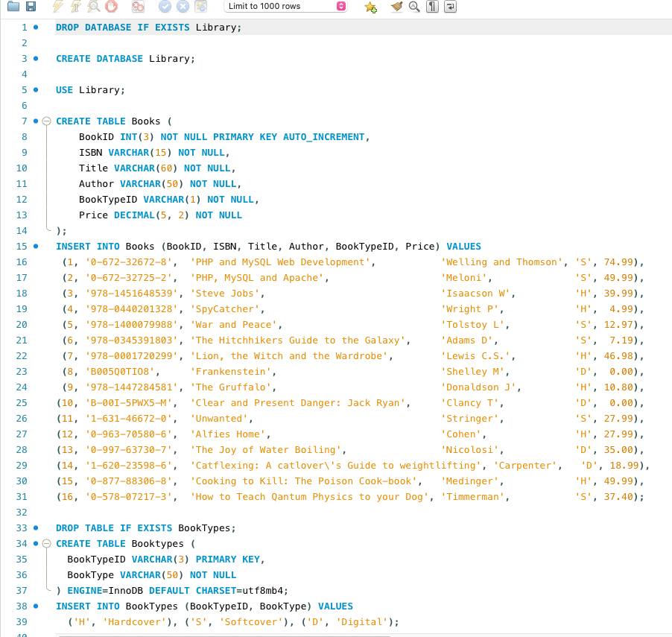Click the statement marker dot on line 1

pos(36,28)
